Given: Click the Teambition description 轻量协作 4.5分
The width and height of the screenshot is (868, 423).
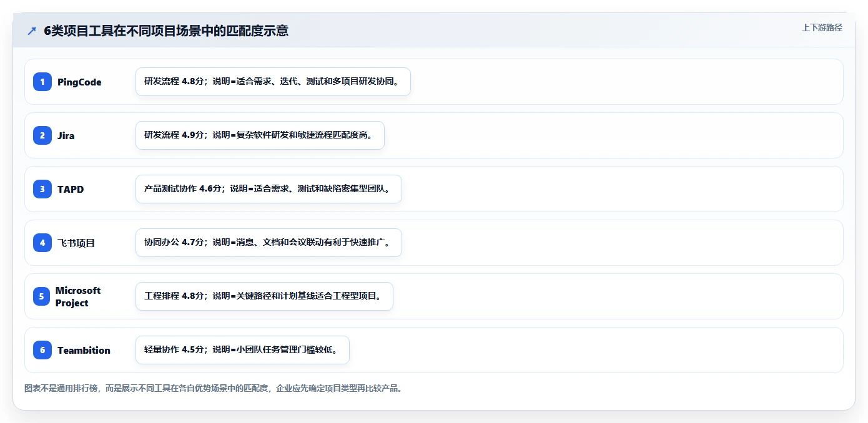Looking at the screenshot, I should (x=242, y=350).
